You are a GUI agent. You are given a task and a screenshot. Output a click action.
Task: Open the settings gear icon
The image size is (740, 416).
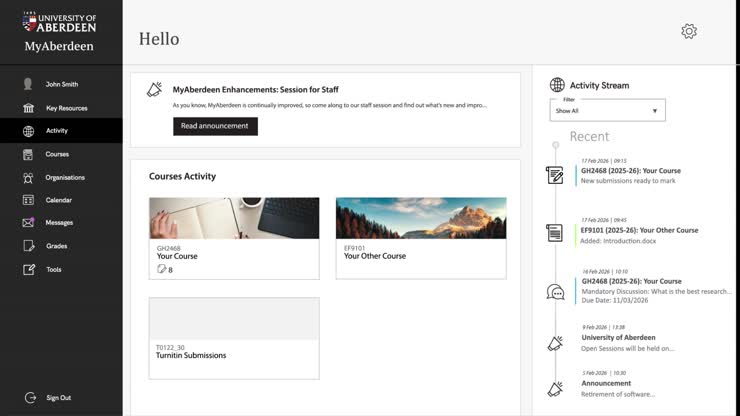tap(689, 31)
